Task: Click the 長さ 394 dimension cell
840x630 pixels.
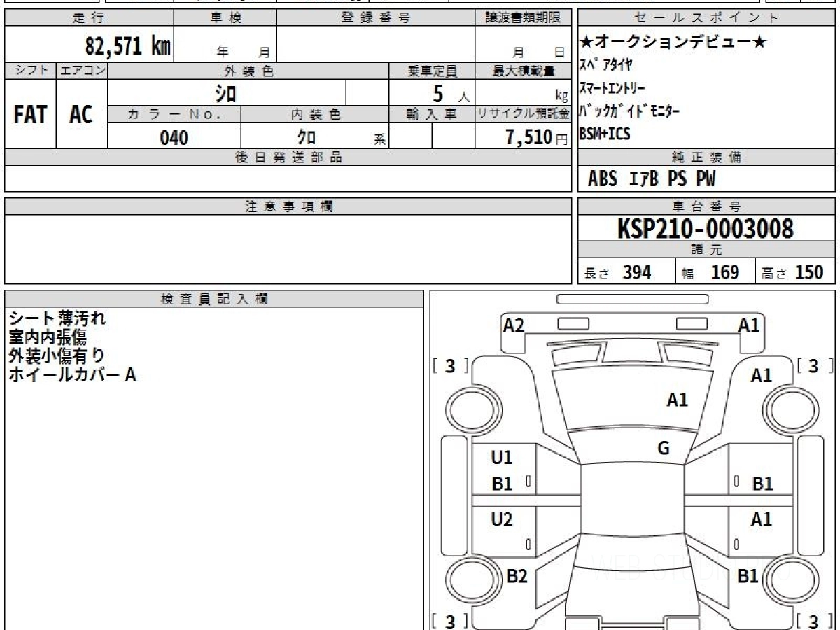Action: point(626,272)
